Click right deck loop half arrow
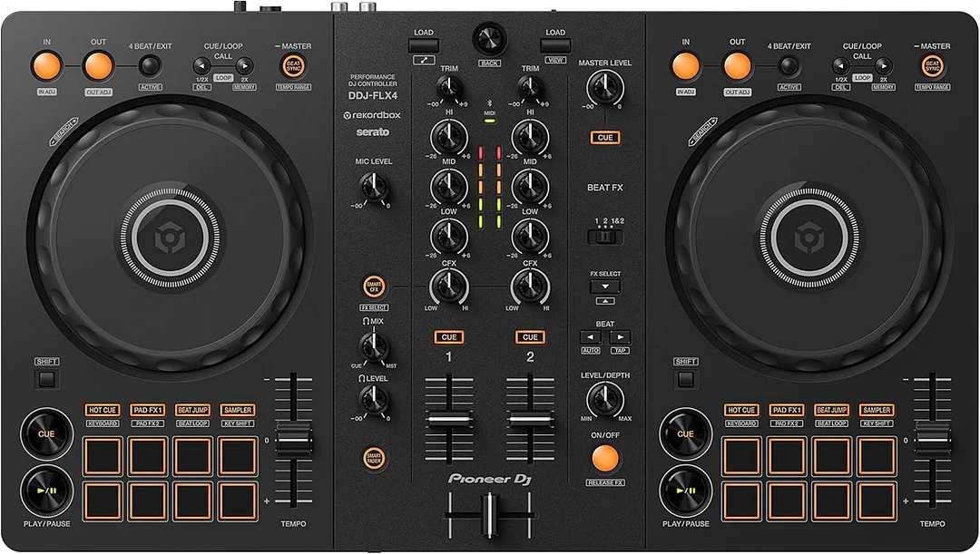Screen dimensions: 980x554 tap(840, 65)
